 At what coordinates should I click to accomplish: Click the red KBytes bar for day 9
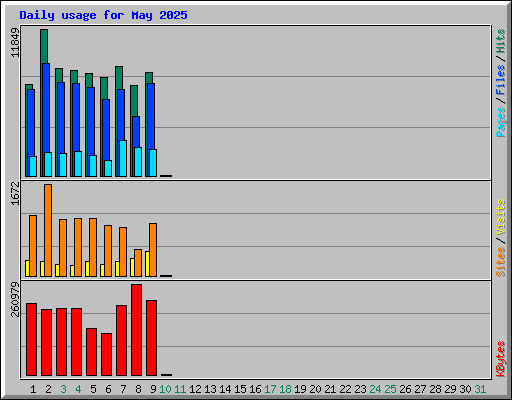(151, 338)
